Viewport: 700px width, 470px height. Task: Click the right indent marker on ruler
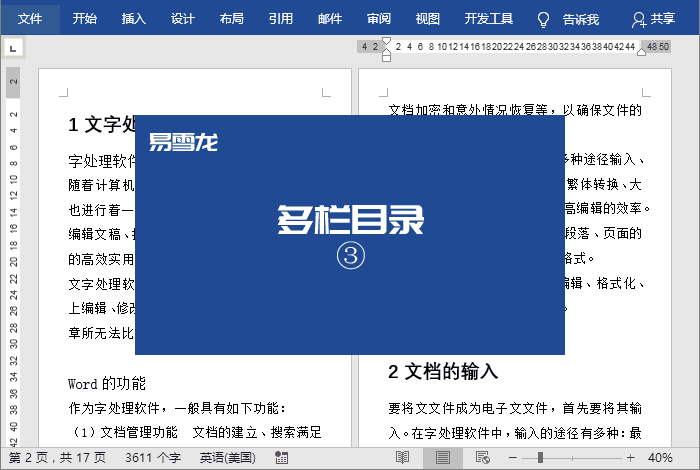(642, 52)
